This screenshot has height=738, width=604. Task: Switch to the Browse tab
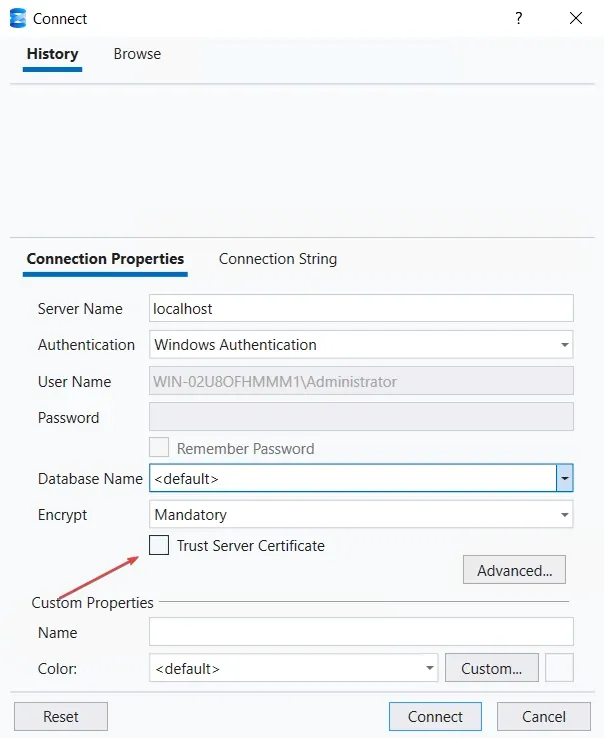(x=137, y=54)
